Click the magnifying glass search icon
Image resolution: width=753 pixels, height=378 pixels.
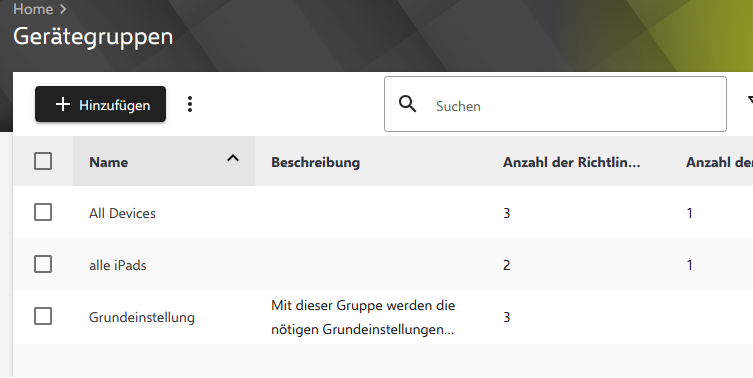pos(408,104)
